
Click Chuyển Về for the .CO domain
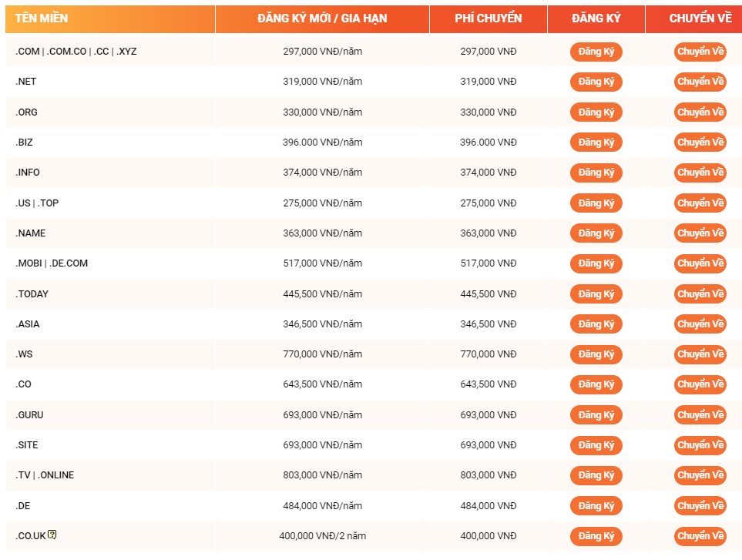700,384
